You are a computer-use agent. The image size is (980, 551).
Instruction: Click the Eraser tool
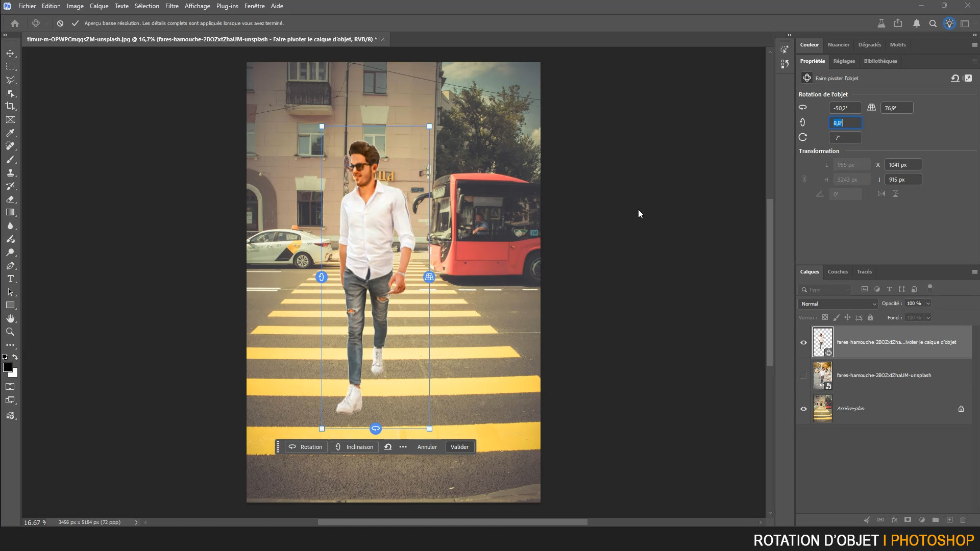(10, 199)
